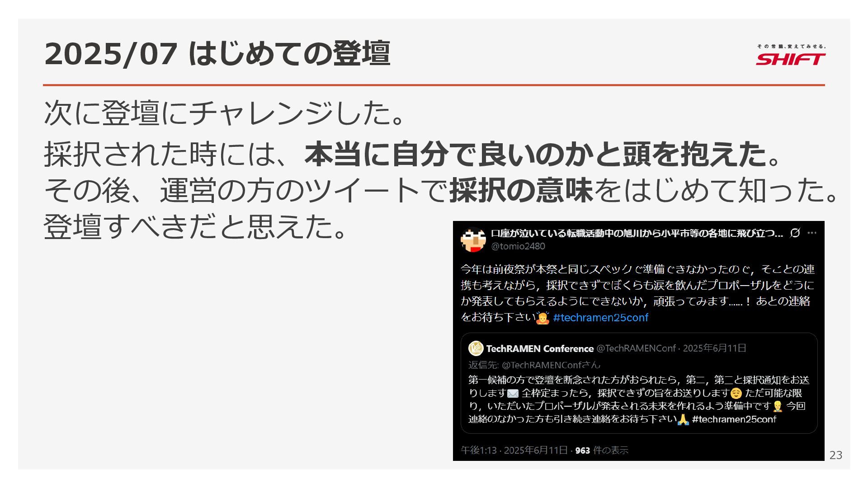868x488 pixels.
Task: Click the 963 件の表示 view count
Action: [602, 450]
